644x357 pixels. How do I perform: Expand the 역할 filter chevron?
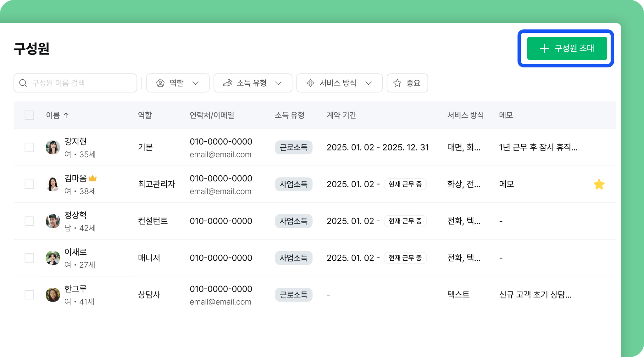tap(196, 83)
